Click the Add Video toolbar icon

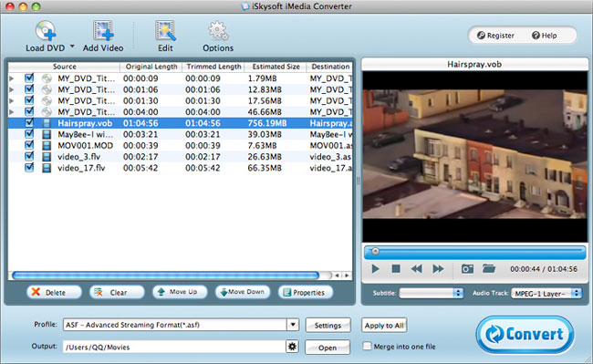(x=103, y=31)
